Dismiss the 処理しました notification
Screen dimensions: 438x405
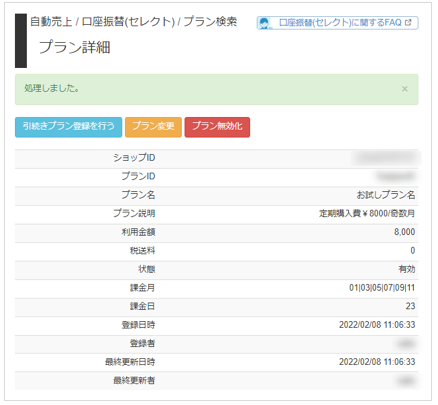(x=405, y=89)
